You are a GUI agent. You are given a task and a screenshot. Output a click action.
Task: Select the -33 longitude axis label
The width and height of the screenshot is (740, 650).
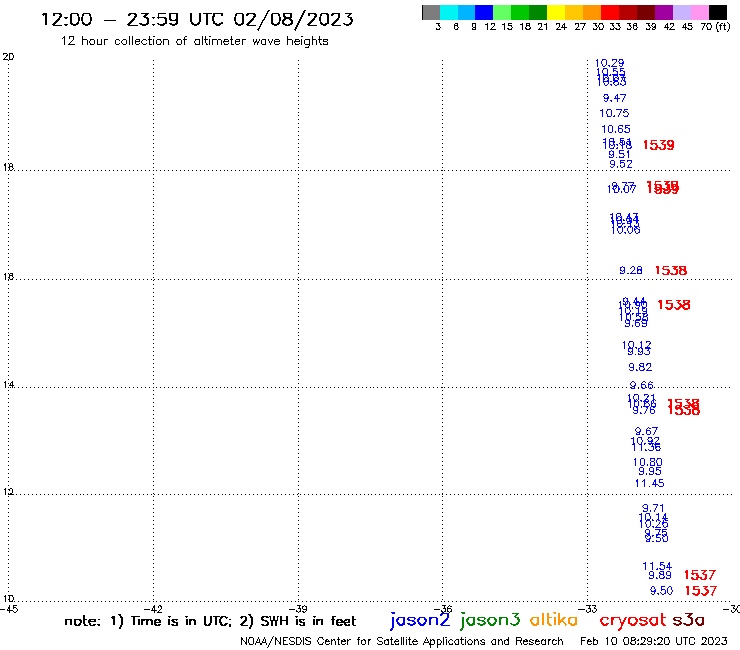click(x=588, y=609)
